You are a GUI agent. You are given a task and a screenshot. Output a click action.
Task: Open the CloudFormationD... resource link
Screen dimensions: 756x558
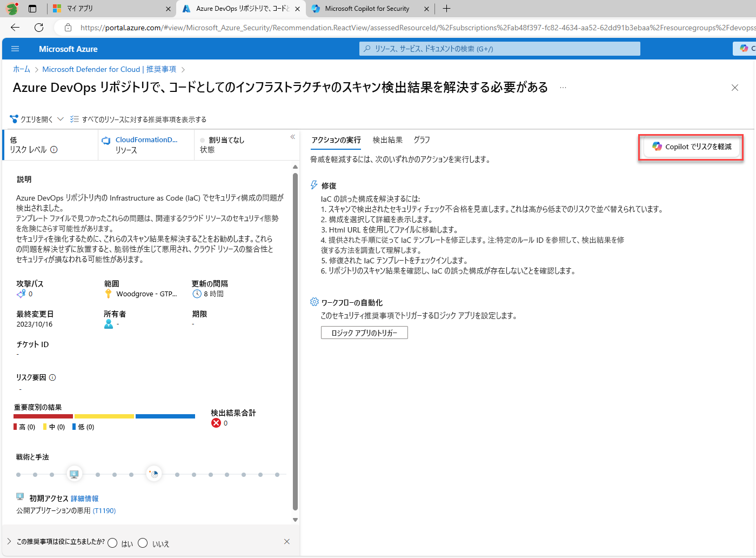pos(146,140)
